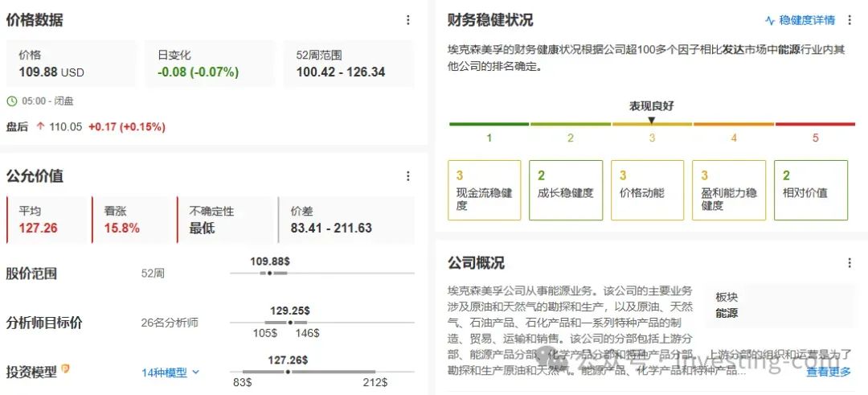This screenshot has width=868, height=395.
Task: Click the 投资模型 range bar marker
Action: 288,372
